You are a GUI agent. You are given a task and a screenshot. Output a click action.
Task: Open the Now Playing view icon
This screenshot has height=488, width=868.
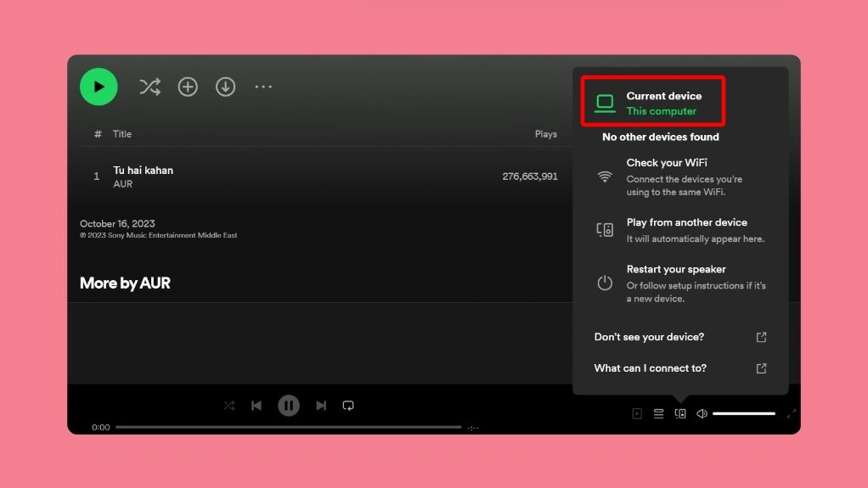(x=637, y=413)
